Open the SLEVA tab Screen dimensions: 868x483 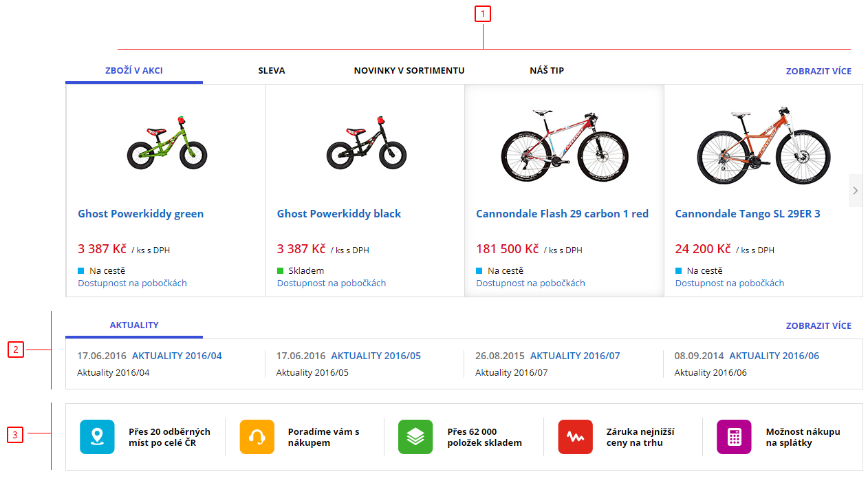pos(272,70)
